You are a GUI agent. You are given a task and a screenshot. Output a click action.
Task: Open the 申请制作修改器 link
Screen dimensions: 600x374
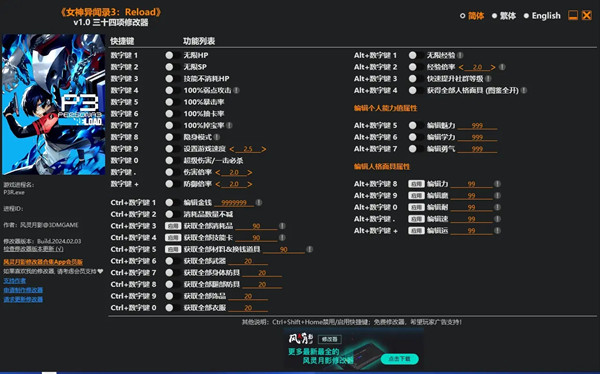(23, 290)
